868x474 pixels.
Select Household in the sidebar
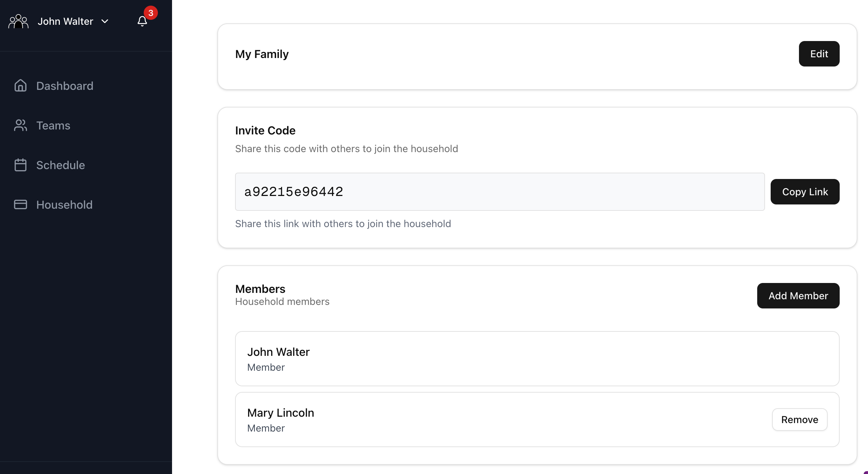[x=64, y=205]
